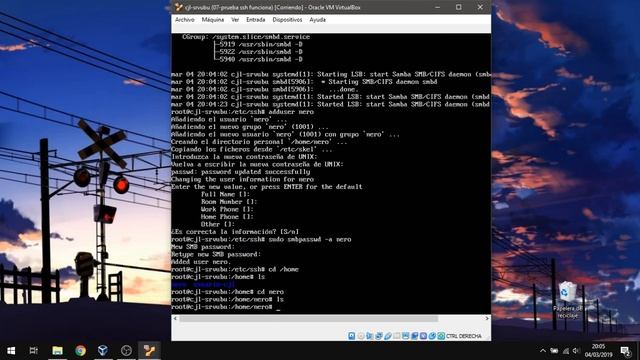Open the Ayuda menu

click(317, 20)
